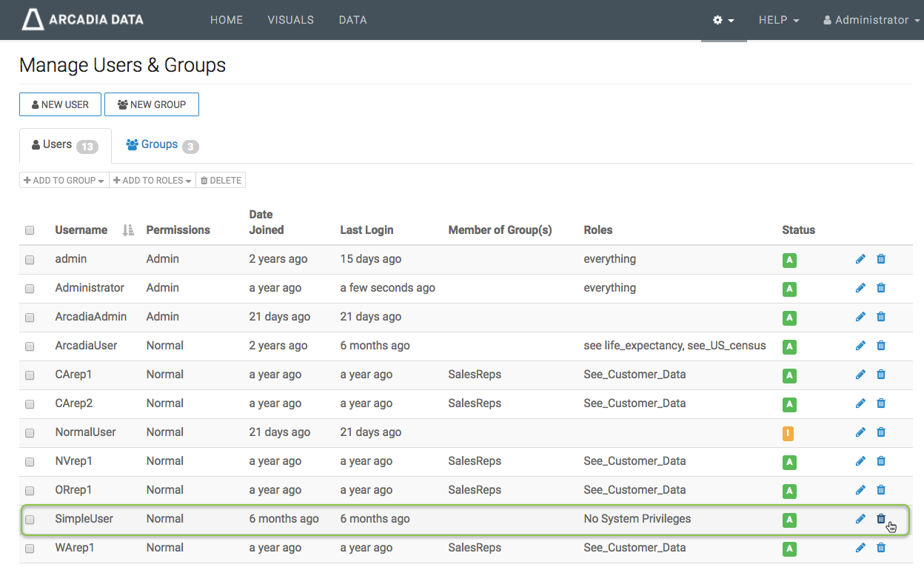Screen dimensions: 924x570
Task: Click inactive status badge for NormalUser
Action: tap(789, 433)
